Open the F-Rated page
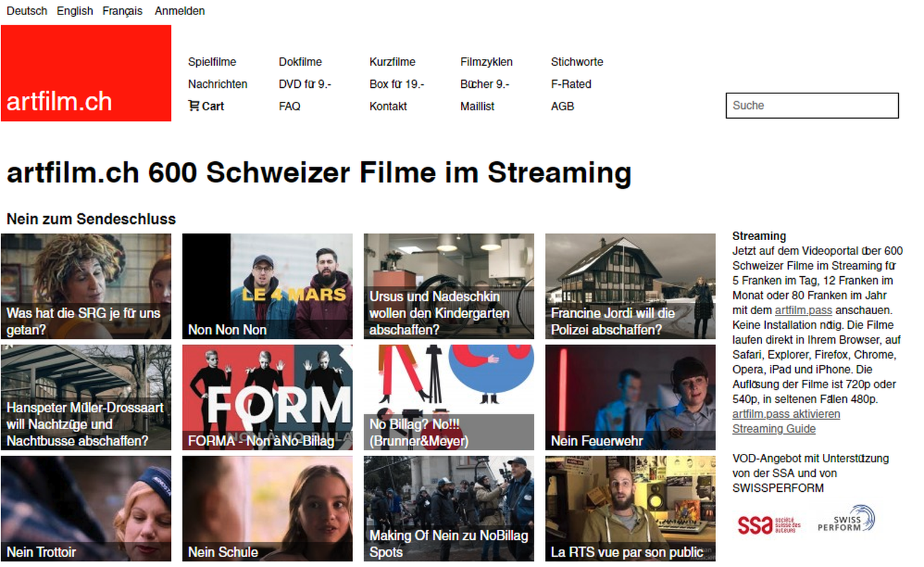The image size is (924, 567). (x=571, y=84)
